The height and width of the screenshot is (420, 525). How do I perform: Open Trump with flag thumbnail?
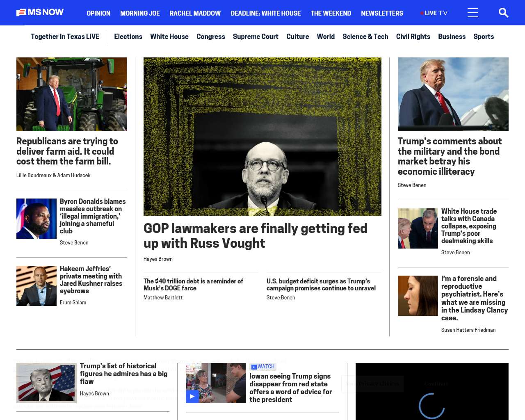pyautogui.click(x=46, y=383)
